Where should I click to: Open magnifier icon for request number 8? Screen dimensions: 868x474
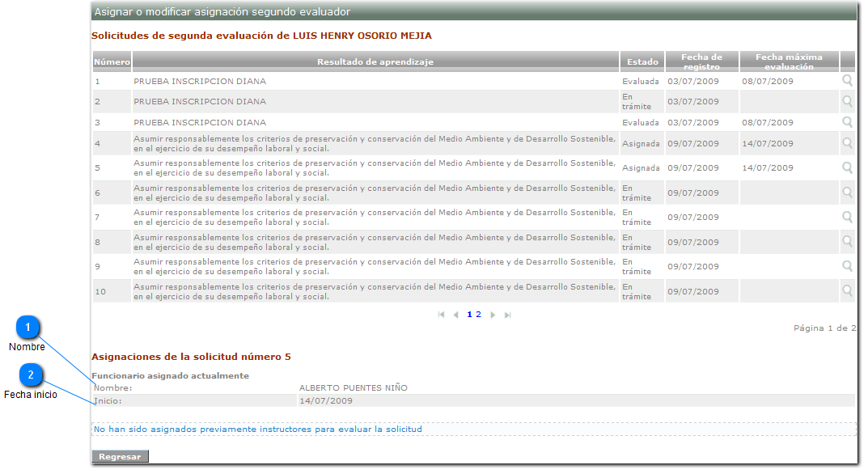[847, 242]
